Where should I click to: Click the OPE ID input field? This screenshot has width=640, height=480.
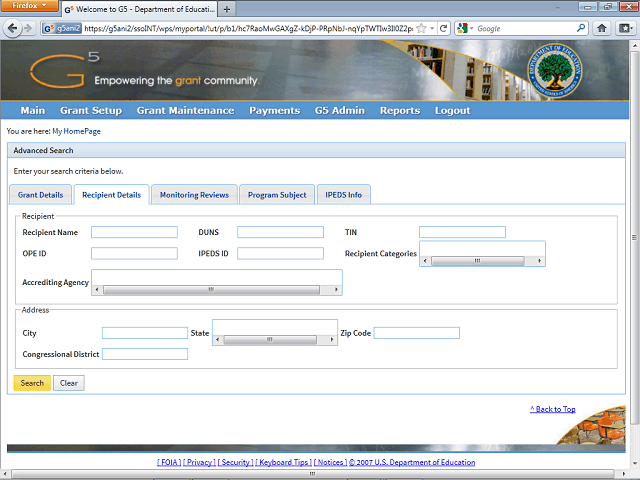pos(134,253)
